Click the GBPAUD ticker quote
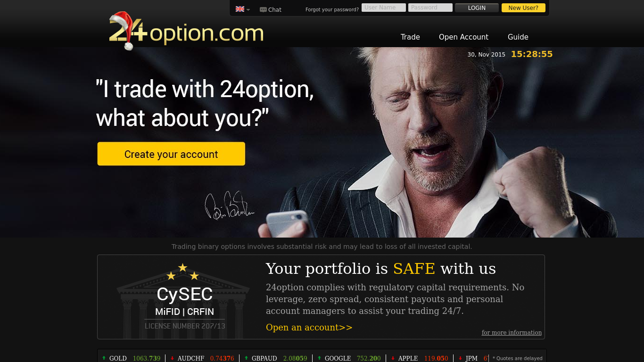 click(x=276, y=358)
